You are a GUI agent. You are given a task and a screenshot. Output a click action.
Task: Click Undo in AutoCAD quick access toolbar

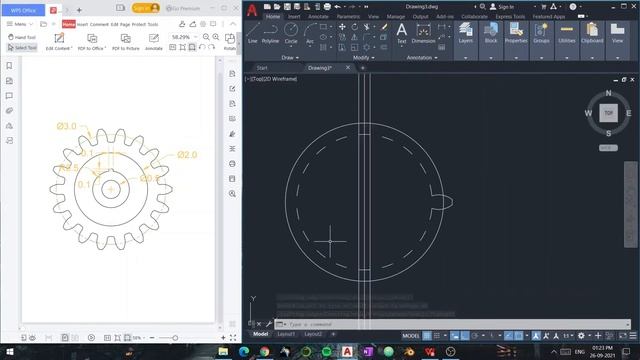point(337,7)
